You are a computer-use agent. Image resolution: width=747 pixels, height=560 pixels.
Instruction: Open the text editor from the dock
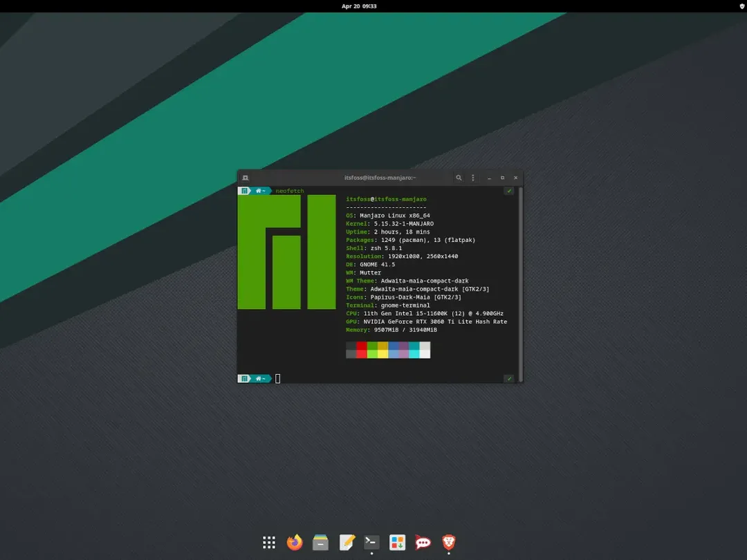point(346,543)
